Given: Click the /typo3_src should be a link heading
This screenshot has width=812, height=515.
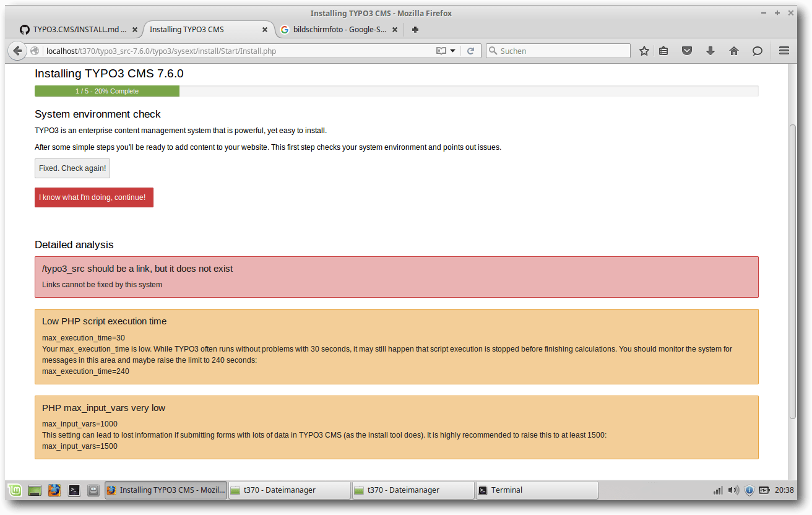Looking at the screenshot, I should tap(137, 269).
